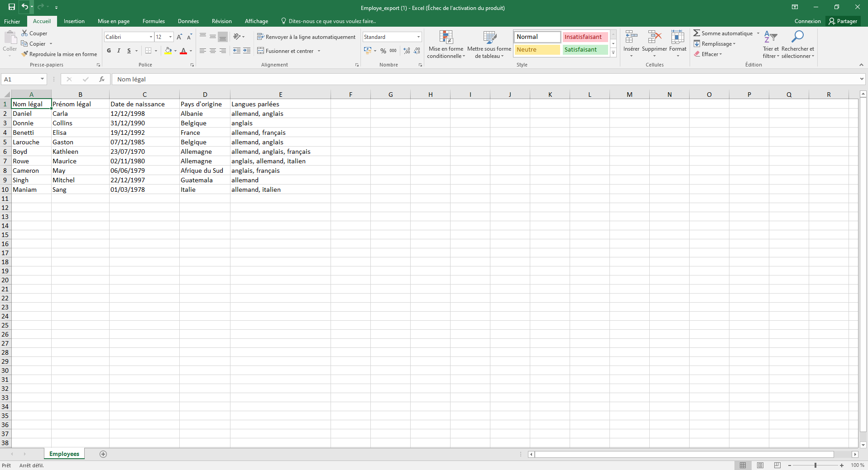The height and width of the screenshot is (470, 868).
Task: Expand the Fusionner et centrer options arrow
Action: click(319, 51)
